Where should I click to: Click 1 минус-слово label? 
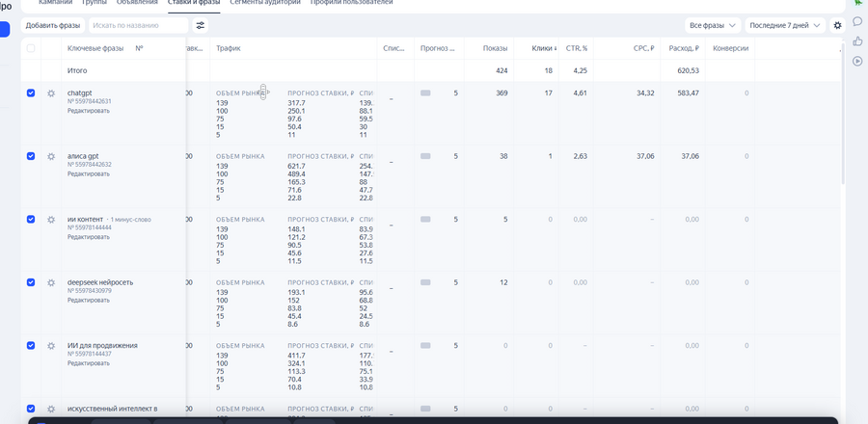130,220
